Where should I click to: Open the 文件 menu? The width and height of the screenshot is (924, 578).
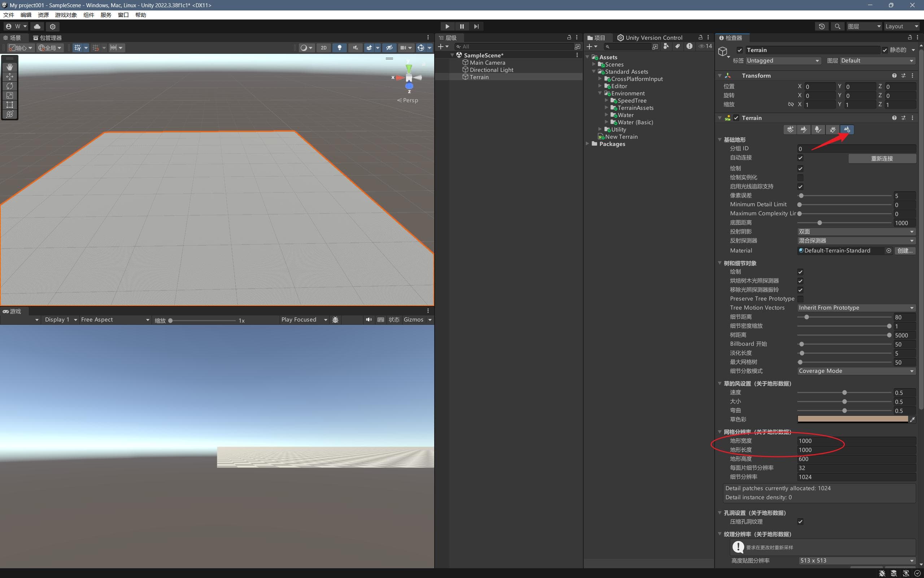(x=8, y=15)
